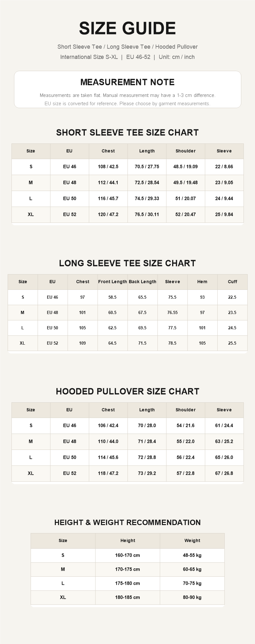This screenshot has width=255, height=644.
Task: Select cuff value 25.5 in XL row
Action: point(232,343)
